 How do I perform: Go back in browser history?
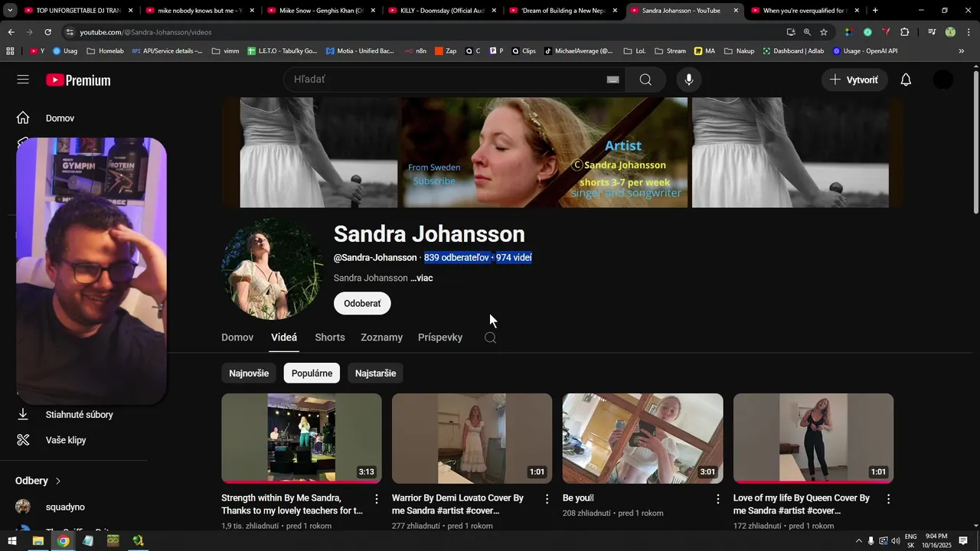[11, 32]
